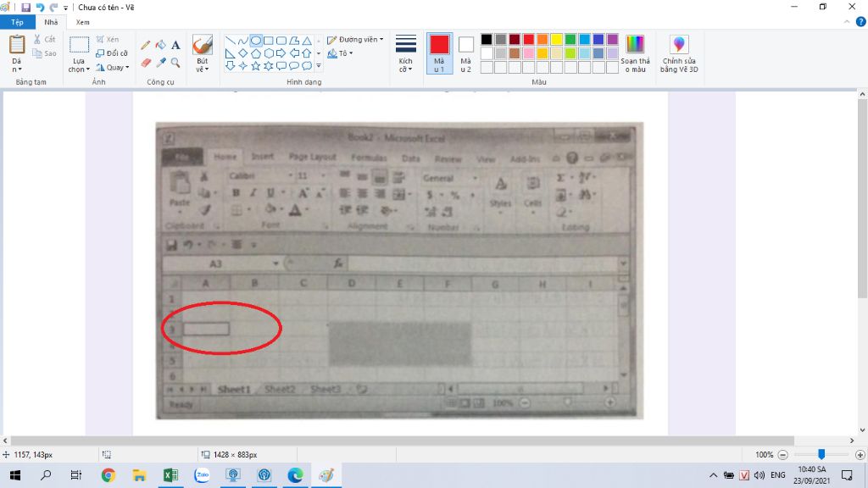Undo the last action via title bar arrow
The height and width of the screenshot is (488, 868).
click(x=40, y=7)
